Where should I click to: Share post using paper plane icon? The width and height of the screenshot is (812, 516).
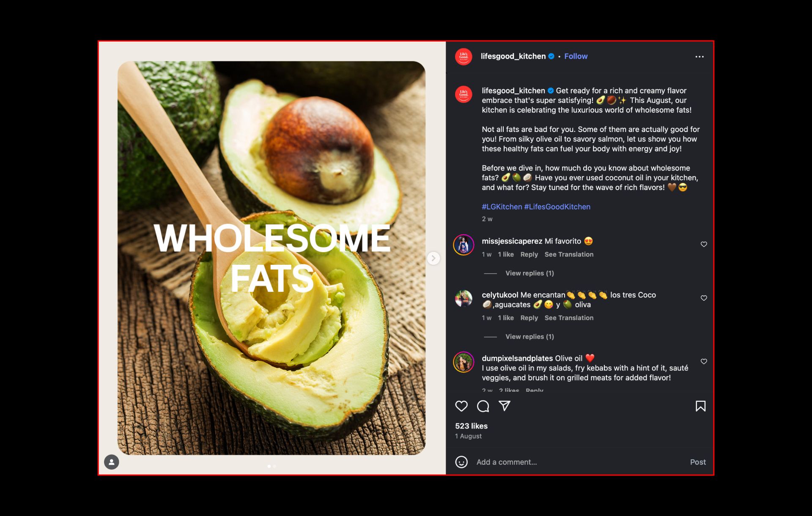tap(505, 406)
